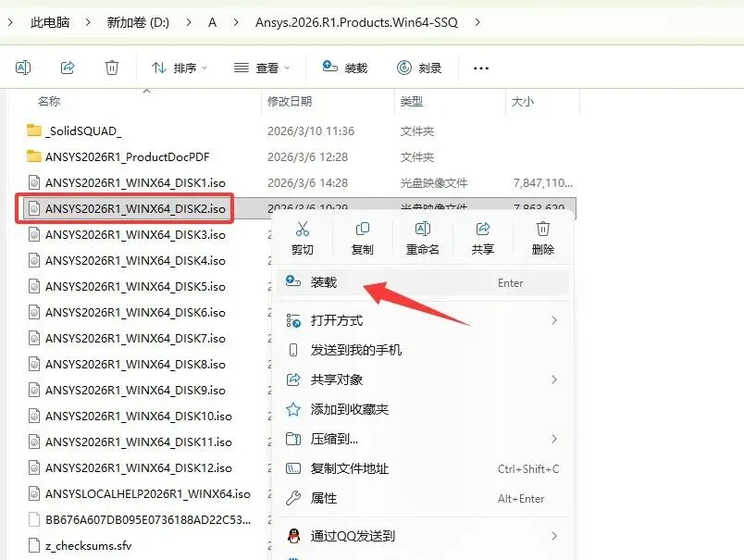Image resolution: width=744 pixels, height=560 pixels.
Task: Click 共享 share in the context menu
Action: (482, 238)
